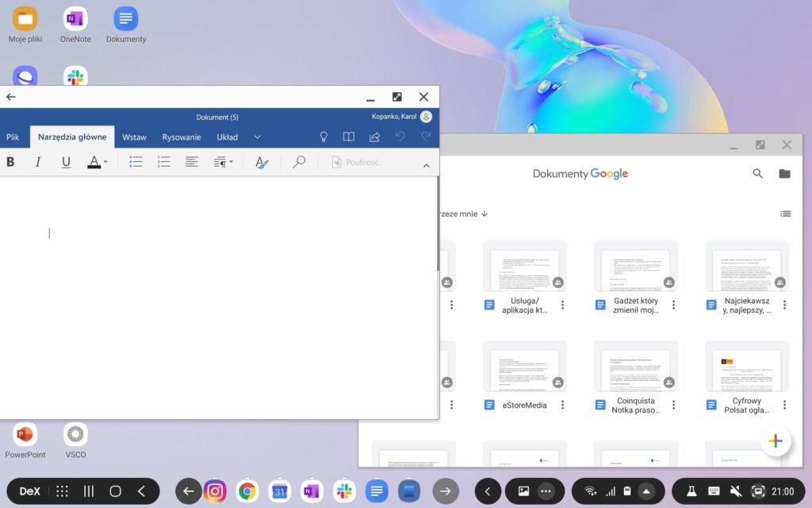Click the Word document vertical scrollbar
Viewport: 812px width, 508px height.
[438, 223]
